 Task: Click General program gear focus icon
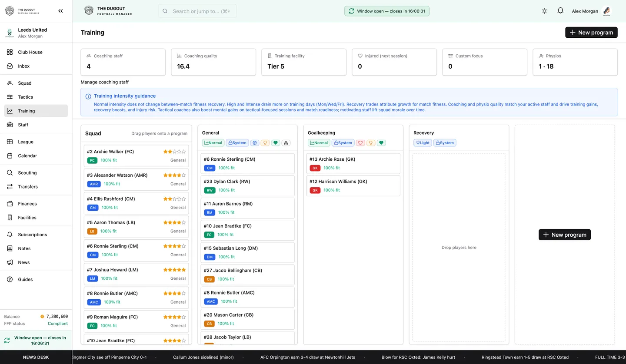(x=255, y=143)
